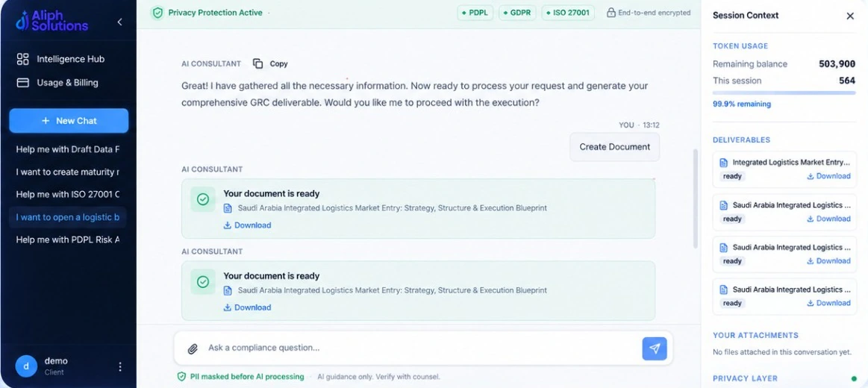Focus the 'Ask a compliance question' field
The height and width of the screenshot is (388, 868).
tap(421, 348)
